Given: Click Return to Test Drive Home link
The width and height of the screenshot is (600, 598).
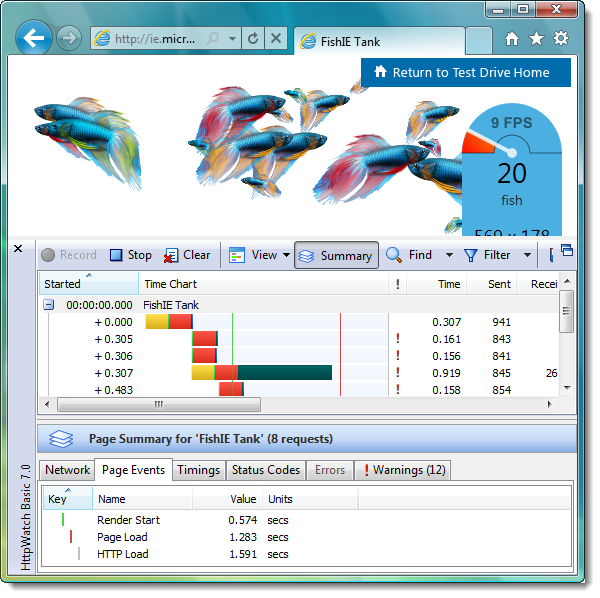Looking at the screenshot, I should coord(466,72).
